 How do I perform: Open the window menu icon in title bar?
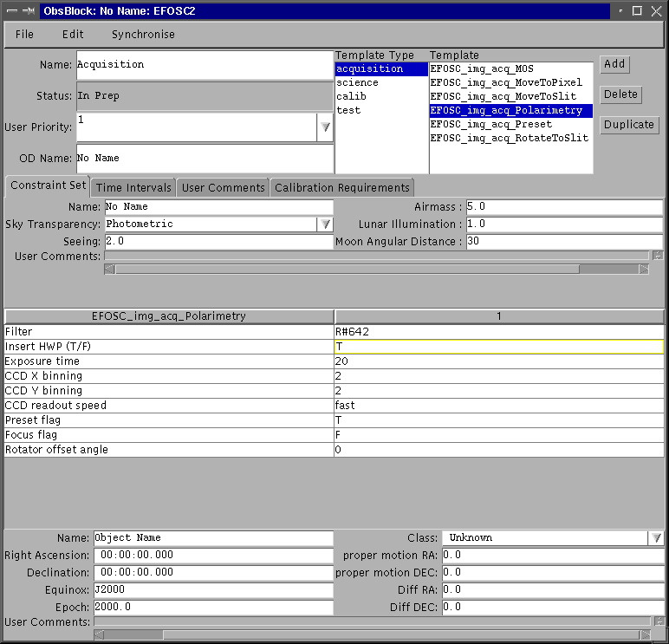[x=12, y=11]
